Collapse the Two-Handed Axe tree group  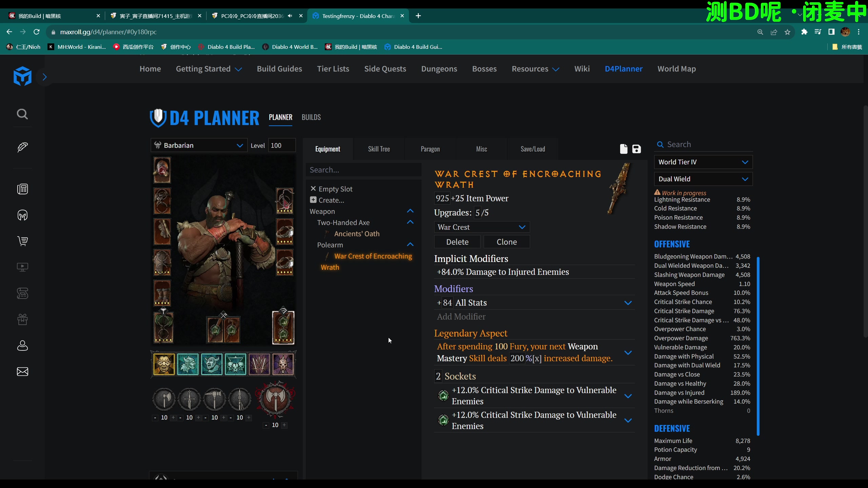point(410,222)
